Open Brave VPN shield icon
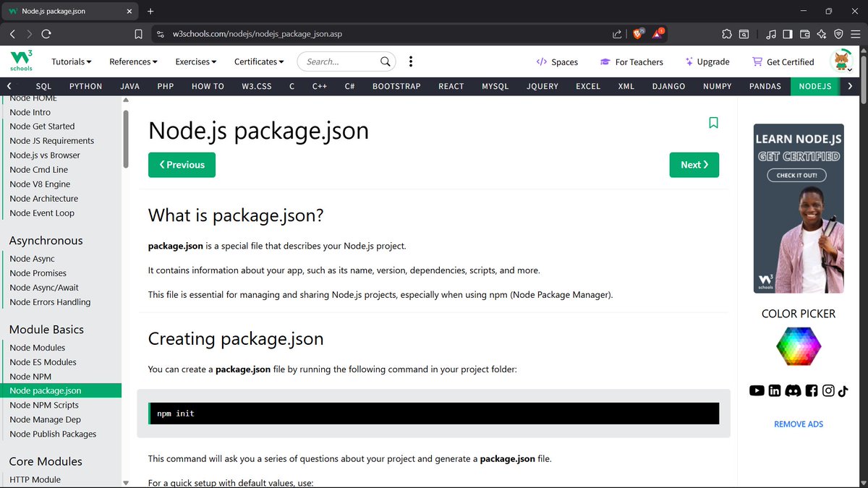This screenshot has height=488, width=868. click(838, 33)
